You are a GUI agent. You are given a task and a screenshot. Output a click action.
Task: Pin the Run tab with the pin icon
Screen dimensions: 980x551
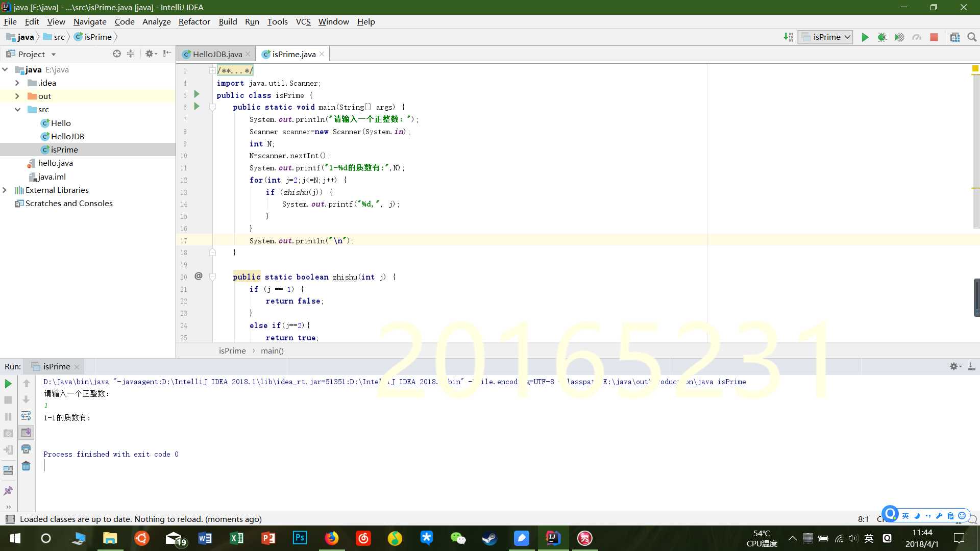coord(8,491)
